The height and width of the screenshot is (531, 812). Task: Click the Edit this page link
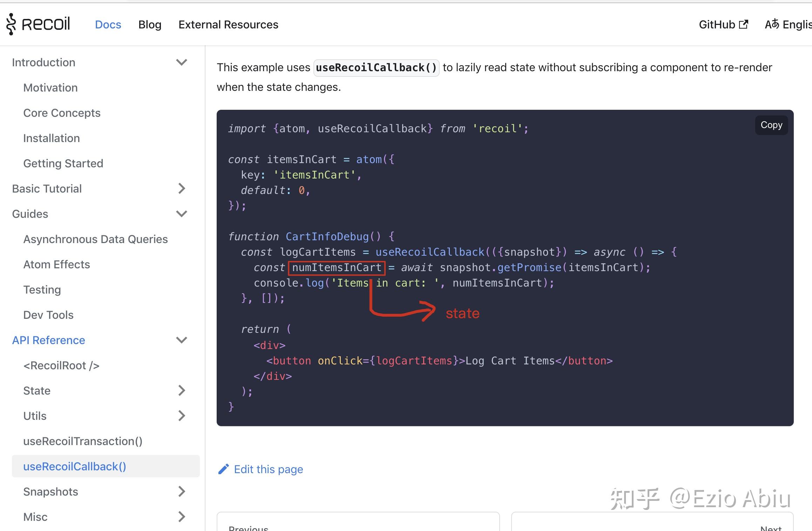click(268, 469)
